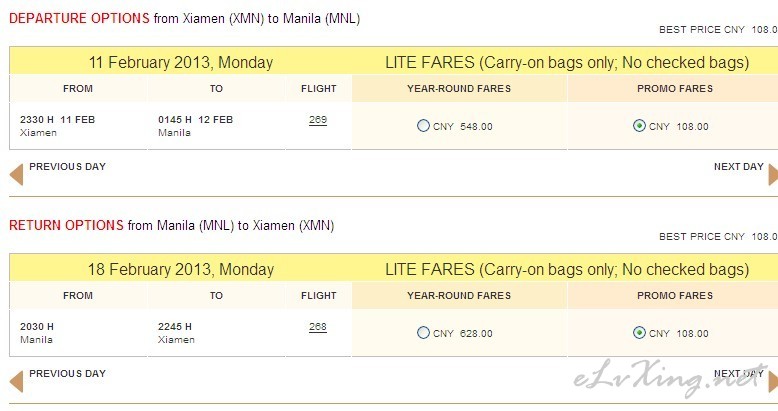The width and height of the screenshot is (778, 411).
Task: Go to Next Day for return options
Action: [738, 374]
